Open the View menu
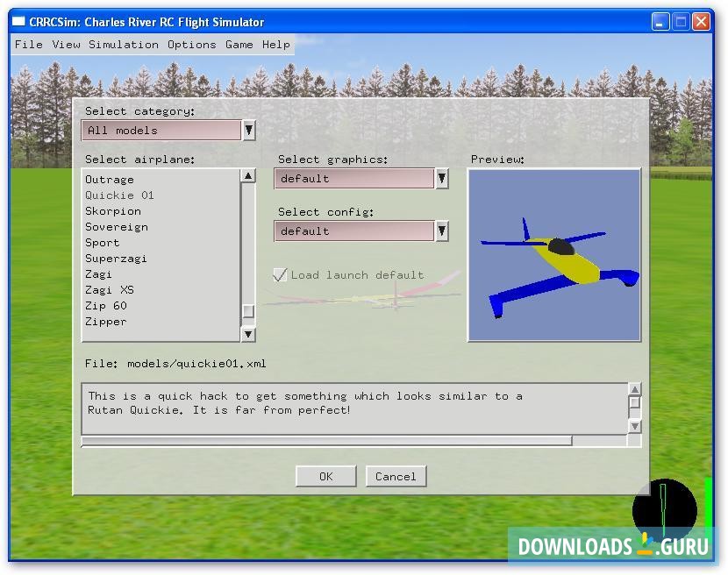The width and height of the screenshot is (728, 575). [66, 45]
